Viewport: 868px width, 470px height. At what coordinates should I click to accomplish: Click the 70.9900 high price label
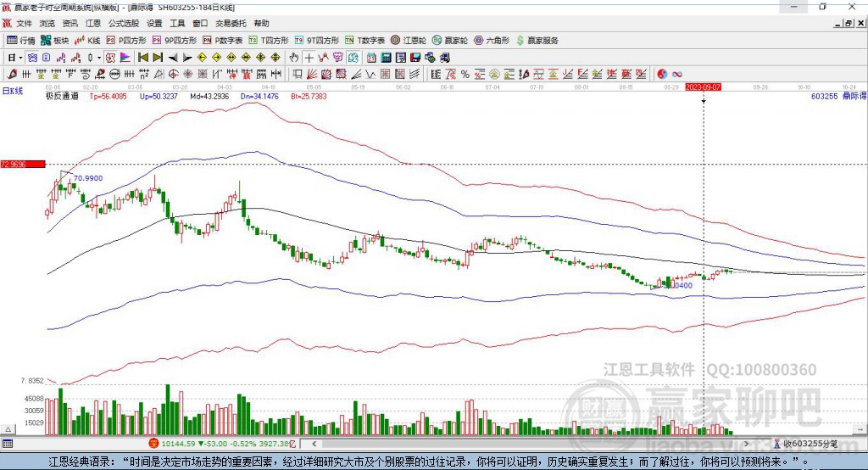pyautogui.click(x=88, y=178)
